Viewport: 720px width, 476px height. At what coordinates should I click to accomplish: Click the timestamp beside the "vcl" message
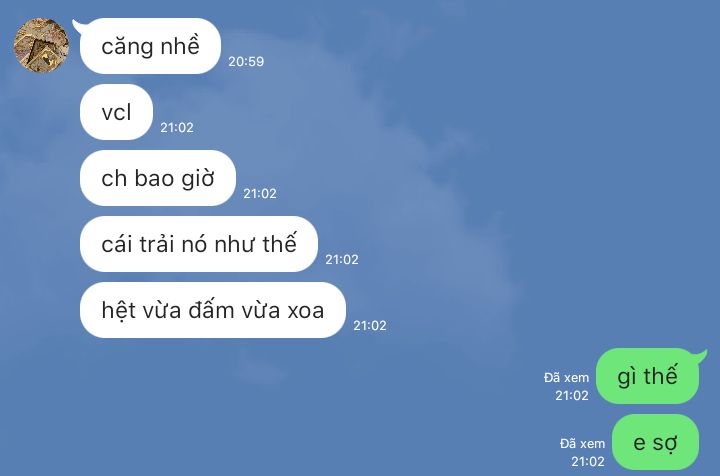(x=177, y=128)
